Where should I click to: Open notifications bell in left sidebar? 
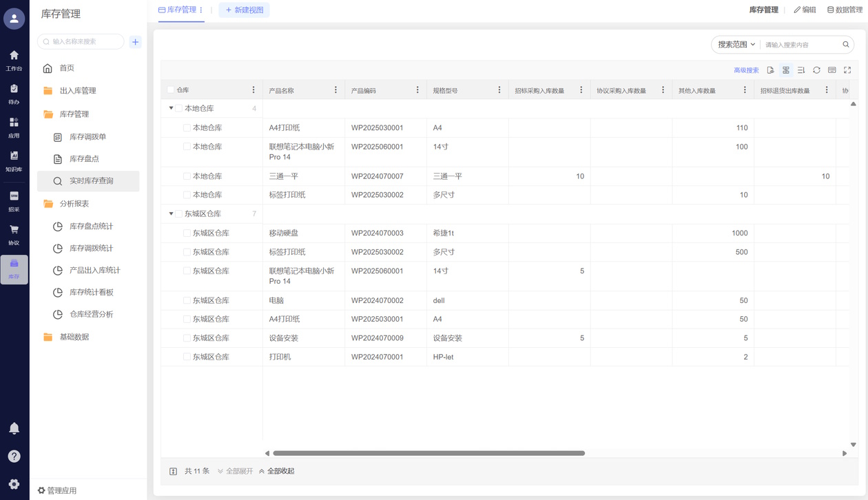tap(14, 428)
